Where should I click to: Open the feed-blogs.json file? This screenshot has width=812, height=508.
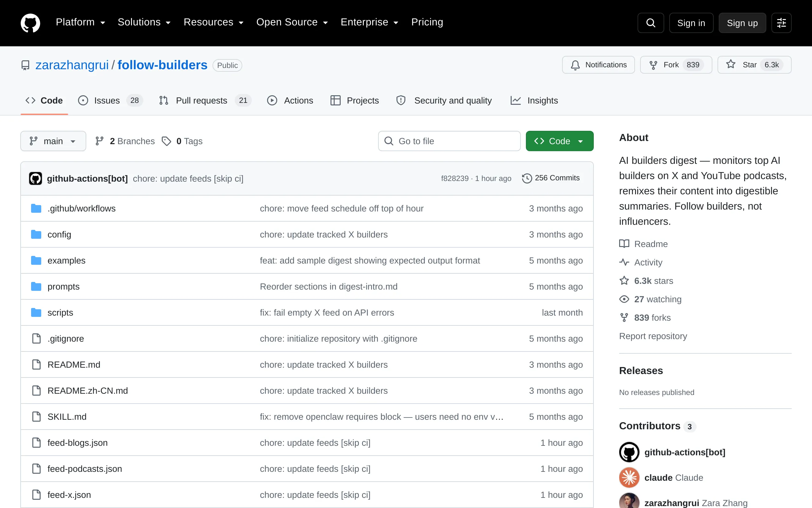pyautogui.click(x=77, y=443)
